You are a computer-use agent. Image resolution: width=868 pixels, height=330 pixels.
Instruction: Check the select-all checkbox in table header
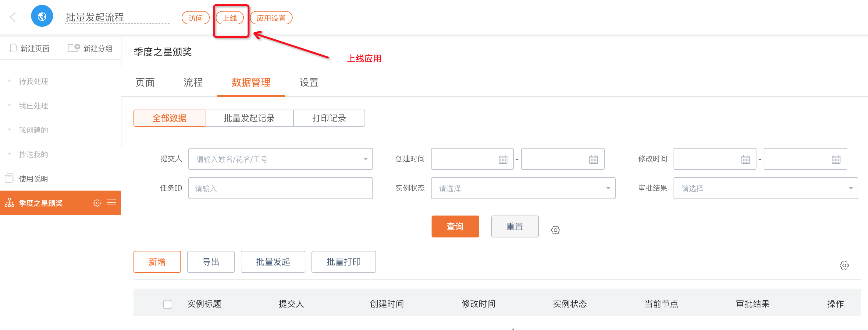(x=167, y=304)
